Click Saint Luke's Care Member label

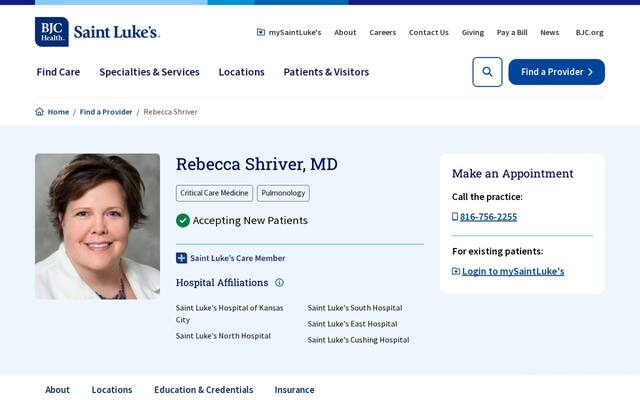click(x=238, y=258)
